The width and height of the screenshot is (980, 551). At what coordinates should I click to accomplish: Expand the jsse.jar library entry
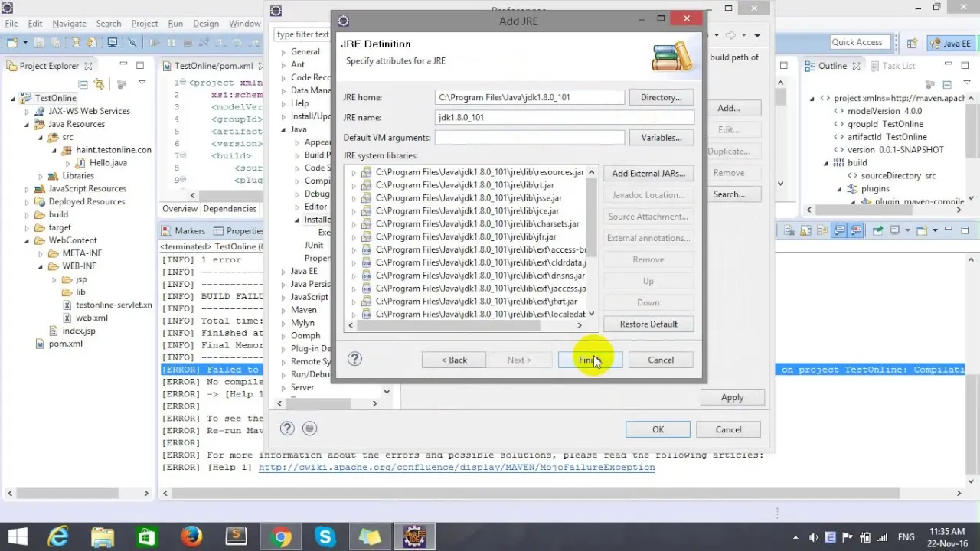coord(354,198)
